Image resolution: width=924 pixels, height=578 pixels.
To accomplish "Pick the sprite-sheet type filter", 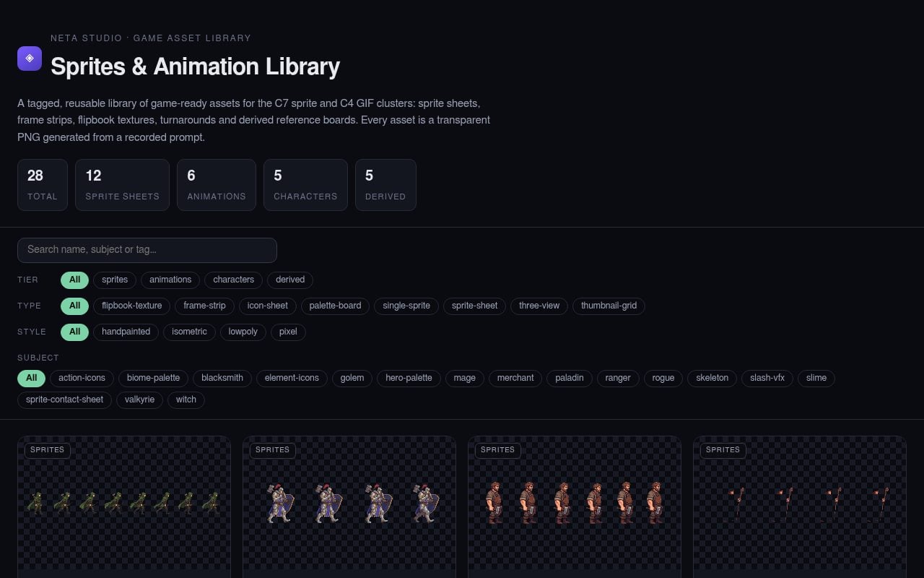I will coord(474,306).
